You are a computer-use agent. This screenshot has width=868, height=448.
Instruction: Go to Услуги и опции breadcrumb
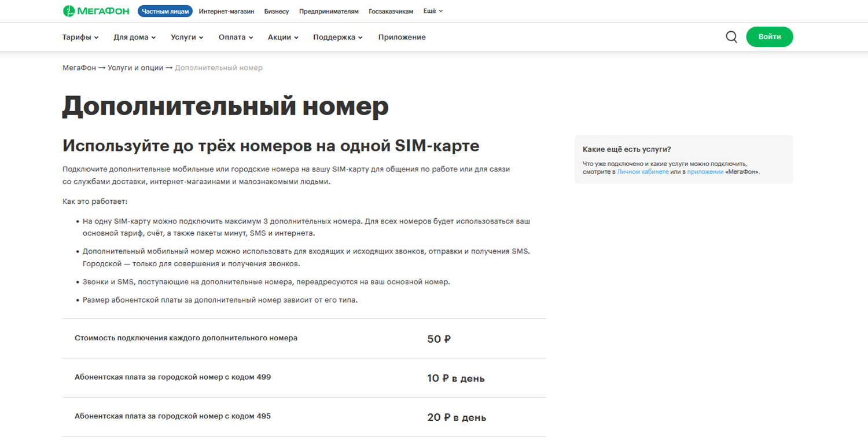pyautogui.click(x=135, y=68)
